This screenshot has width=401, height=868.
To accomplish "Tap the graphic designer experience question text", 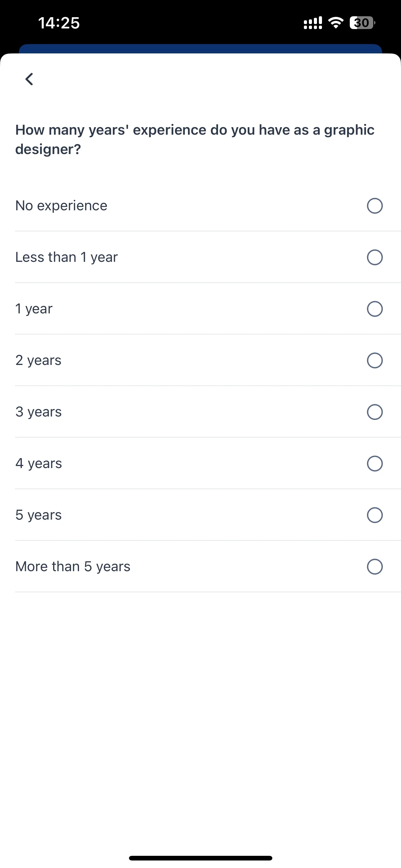I will click(x=195, y=139).
